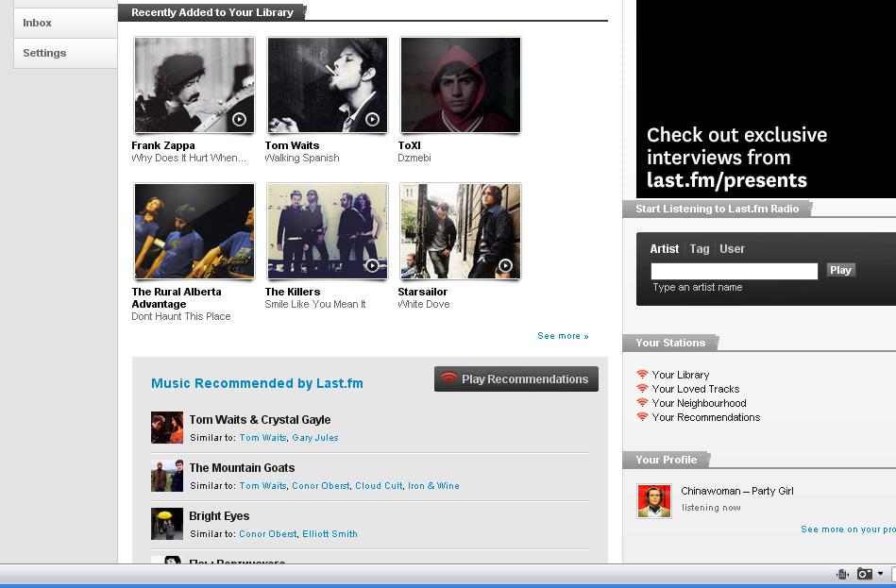
Task: Switch to the User radio tab
Action: 732,248
